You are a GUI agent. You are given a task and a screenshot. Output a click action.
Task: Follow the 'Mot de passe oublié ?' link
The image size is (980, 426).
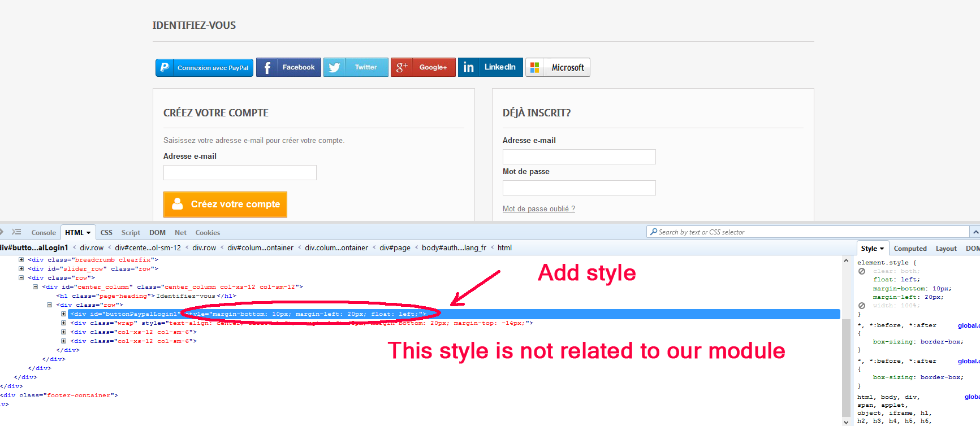tap(539, 209)
